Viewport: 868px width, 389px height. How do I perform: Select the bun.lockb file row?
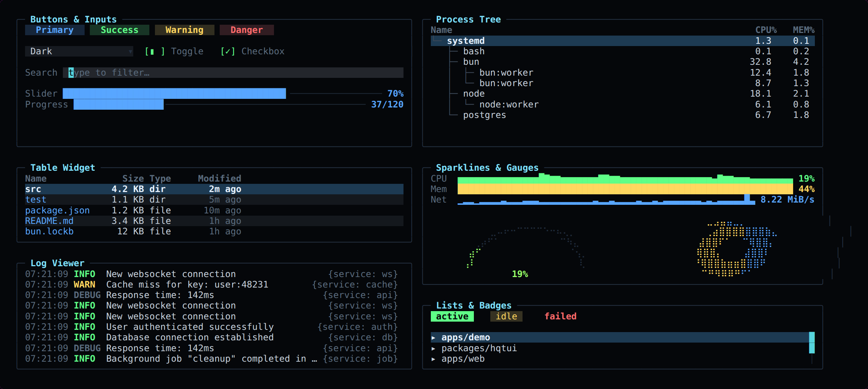[214, 231]
